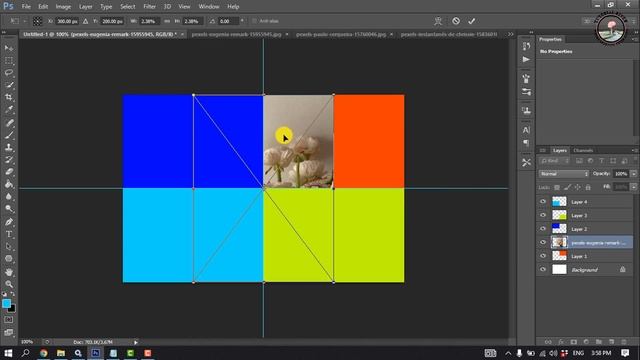Open the Fill slider dropdown arrow
Image resolution: width=640 pixels, height=360 pixels.
[x=633, y=187]
